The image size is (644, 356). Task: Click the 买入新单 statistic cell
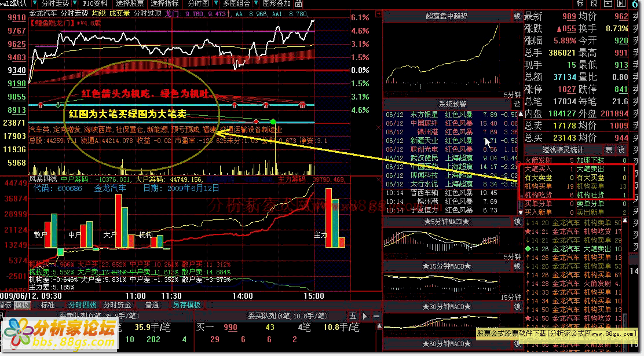[x=549, y=212]
